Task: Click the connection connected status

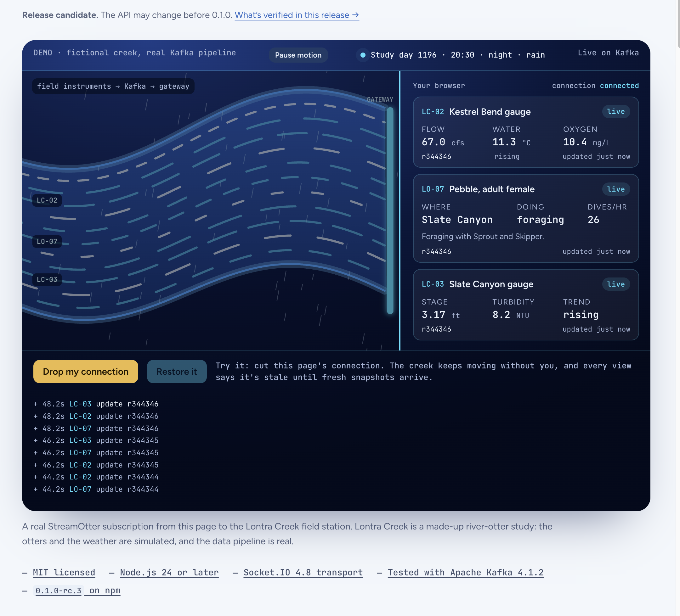Action: [x=595, y=86]
